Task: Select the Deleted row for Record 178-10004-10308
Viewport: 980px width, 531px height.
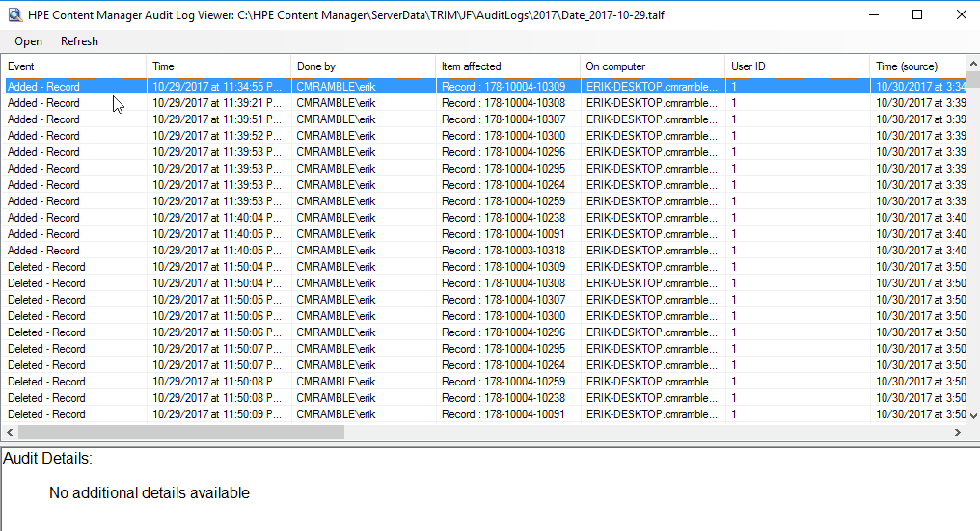Action: [484, 283]
